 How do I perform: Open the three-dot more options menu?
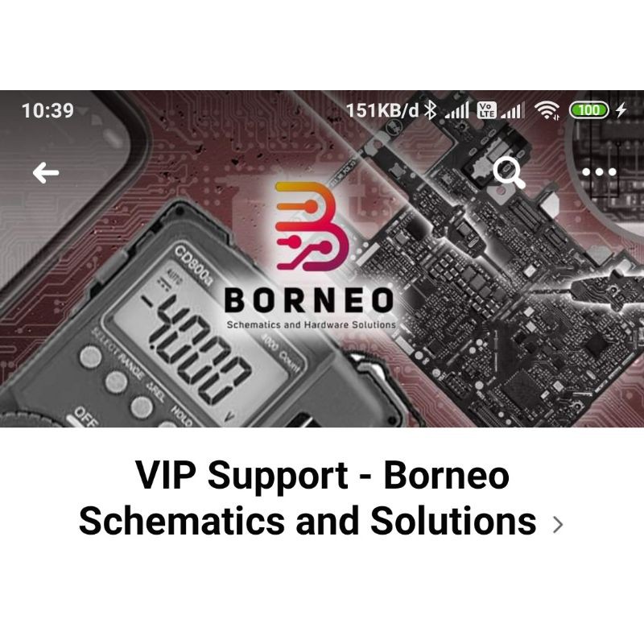pos(599,172)
